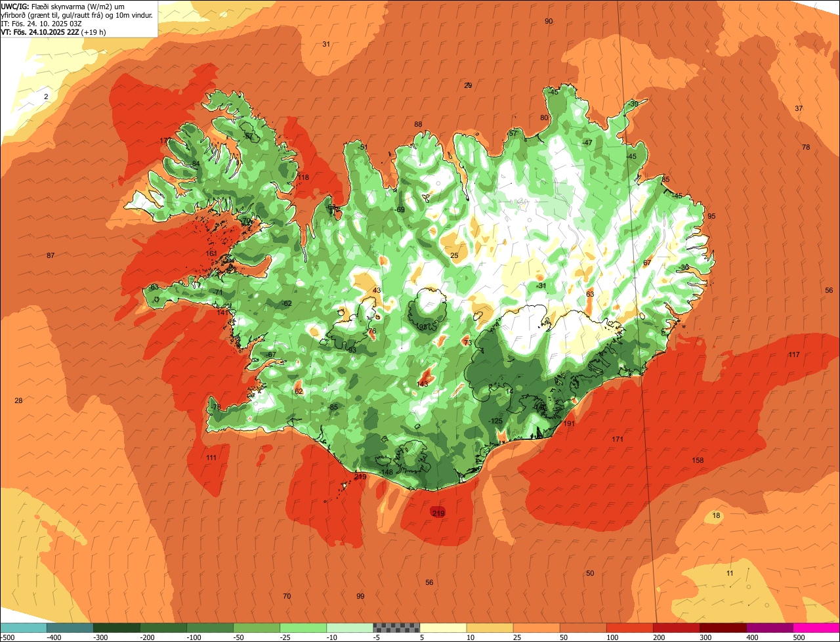The height and width of the screenshot is (642, 840).
Task: Pick the purple 400 to 500 legend swatch
Action: point(769,628)
